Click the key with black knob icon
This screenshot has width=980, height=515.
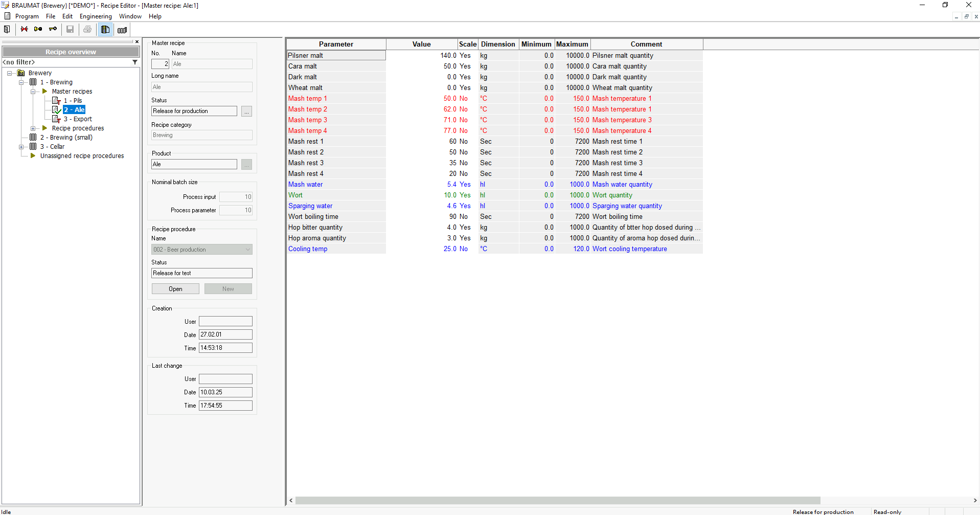pyautogui.click(x=38, y=30)
